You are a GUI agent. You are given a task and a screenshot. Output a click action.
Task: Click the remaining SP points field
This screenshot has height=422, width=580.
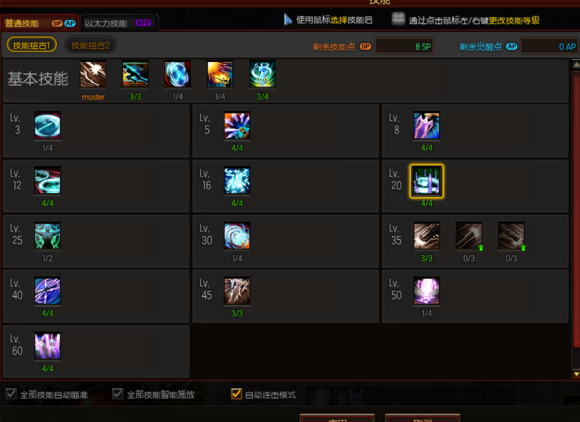pos(404,47)
